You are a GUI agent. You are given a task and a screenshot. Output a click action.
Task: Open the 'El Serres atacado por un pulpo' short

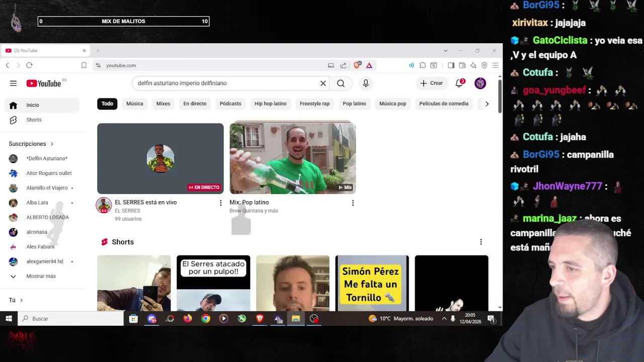pyautogui.click(x=213, y=283)
